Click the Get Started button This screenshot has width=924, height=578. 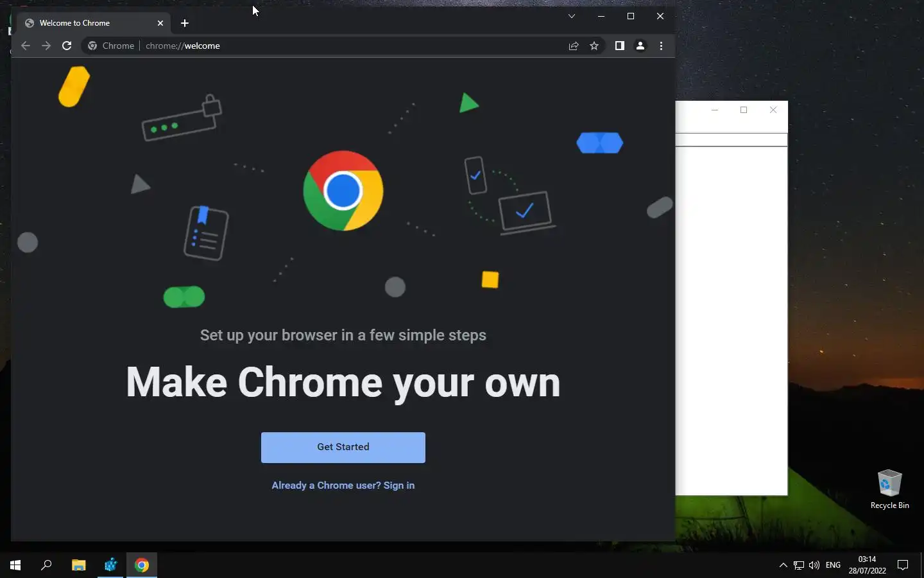click(x=343, y=447)
